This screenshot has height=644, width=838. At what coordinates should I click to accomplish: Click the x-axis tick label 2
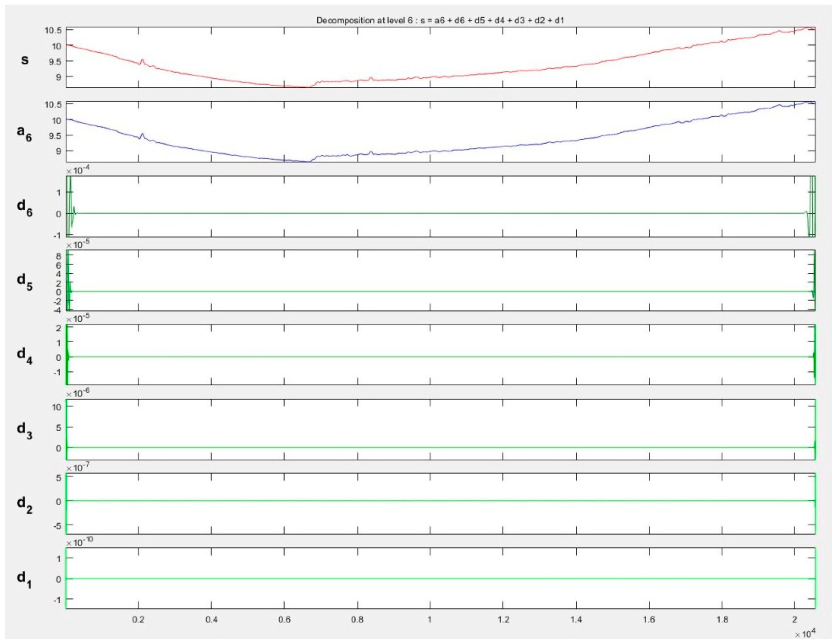(794, 620)
